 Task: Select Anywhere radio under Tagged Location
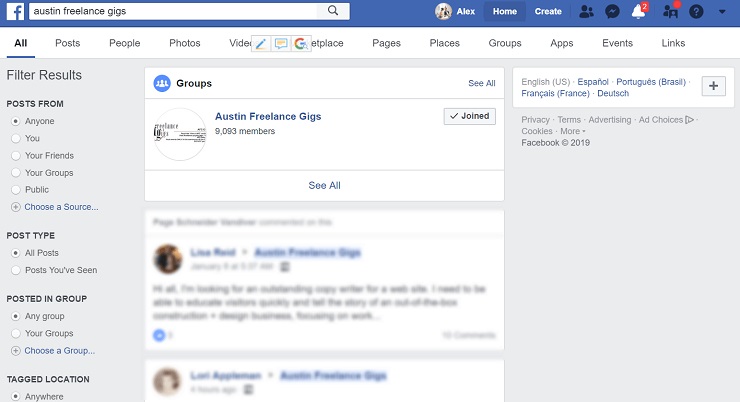click(16, 396)
